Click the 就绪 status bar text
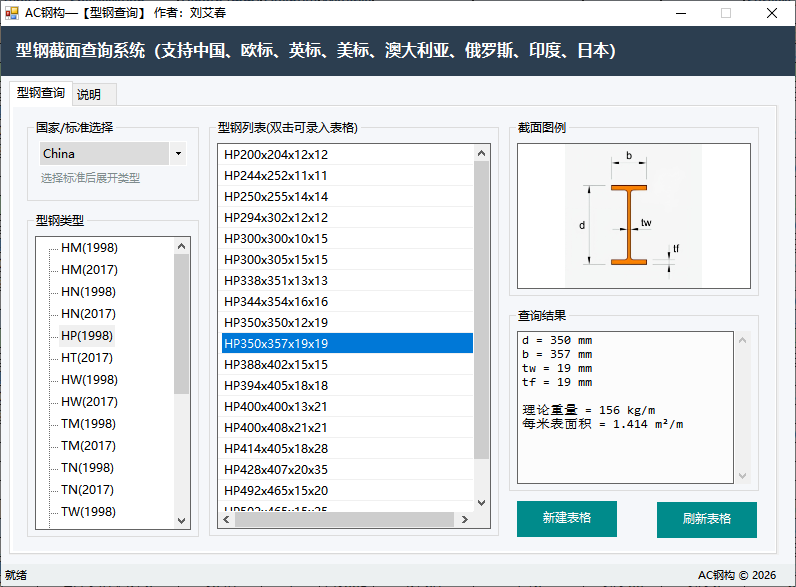The height and width of the screenshot is (587, 796). [x=16, y=575]
